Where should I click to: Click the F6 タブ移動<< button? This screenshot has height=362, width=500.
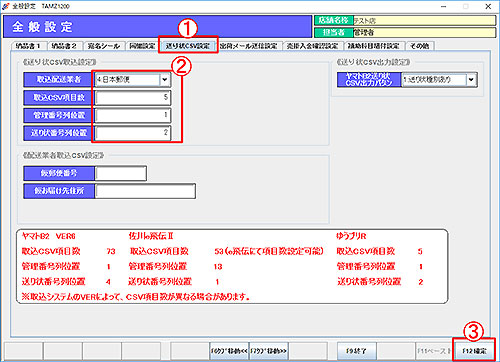229,351
